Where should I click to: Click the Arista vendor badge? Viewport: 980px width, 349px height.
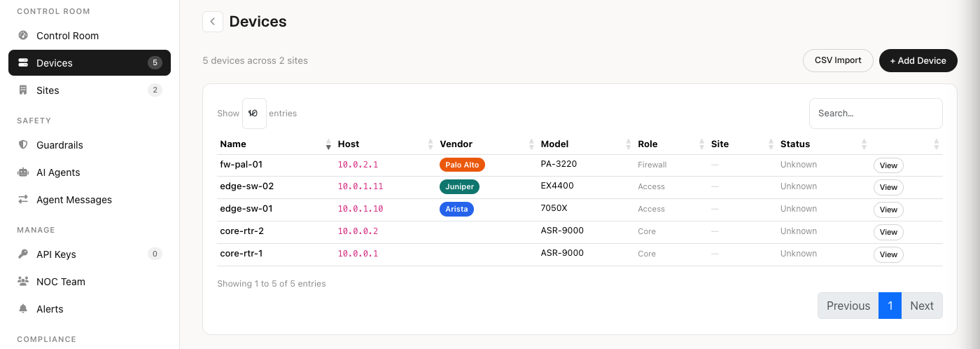(x=456, y=209)
